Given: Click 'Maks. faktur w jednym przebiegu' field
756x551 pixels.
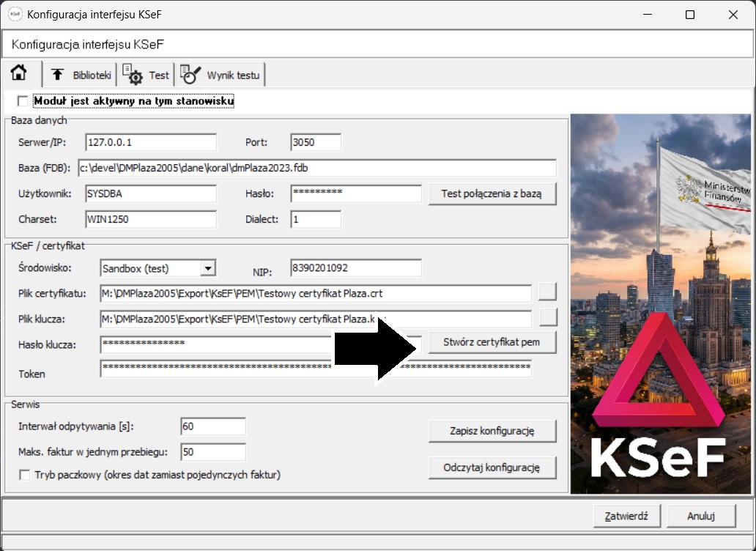Looking at the screenshot, I should pos(213,451).
